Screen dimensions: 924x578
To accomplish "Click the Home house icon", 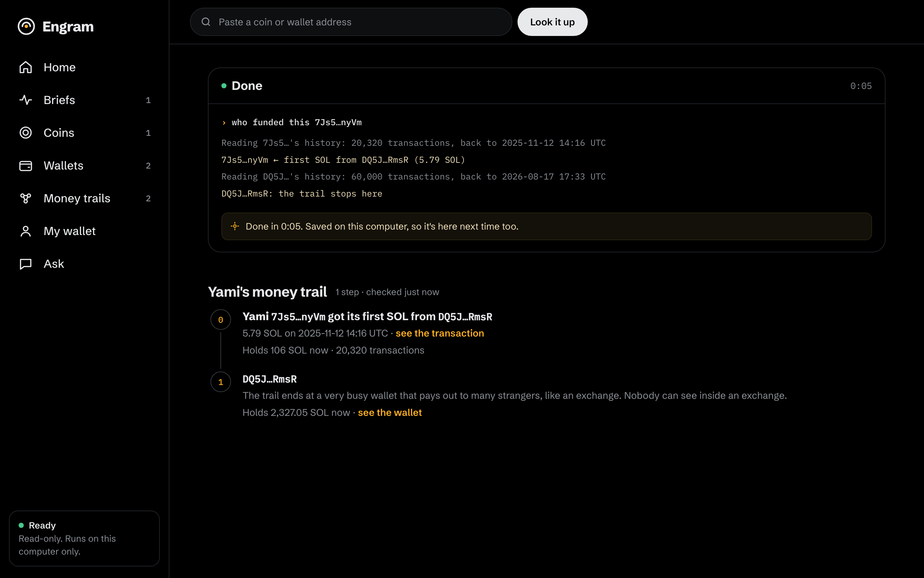I will 26,67.
